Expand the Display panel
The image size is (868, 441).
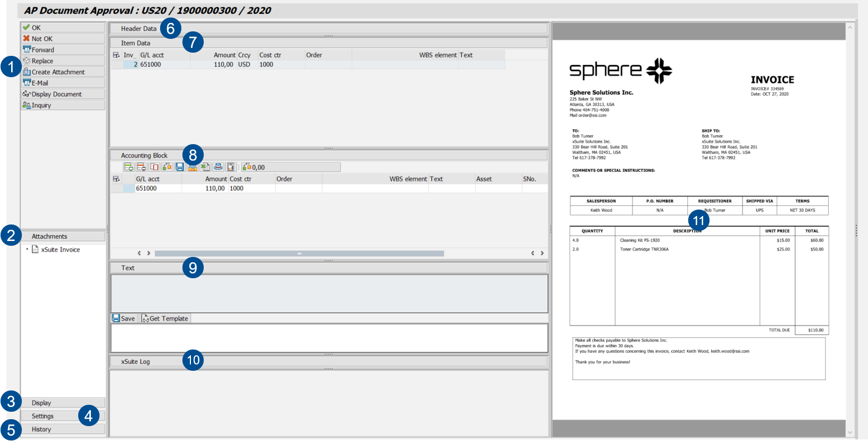click(63, 403)
